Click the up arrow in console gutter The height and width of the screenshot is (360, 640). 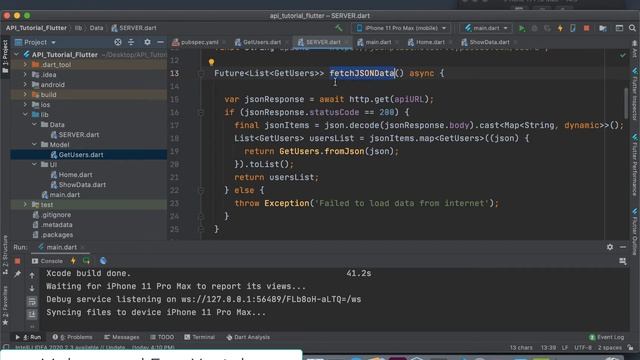pyautogui.click(x=32, y=276)
